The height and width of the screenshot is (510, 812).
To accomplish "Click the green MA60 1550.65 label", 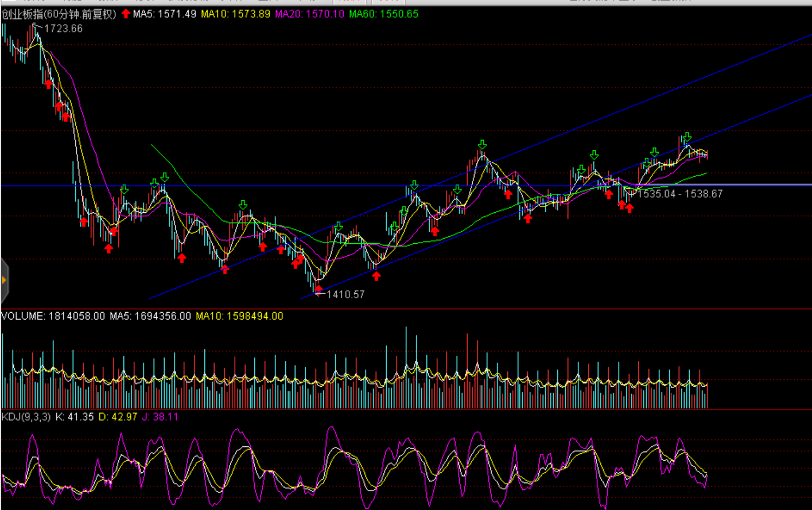I will point(384,14).
